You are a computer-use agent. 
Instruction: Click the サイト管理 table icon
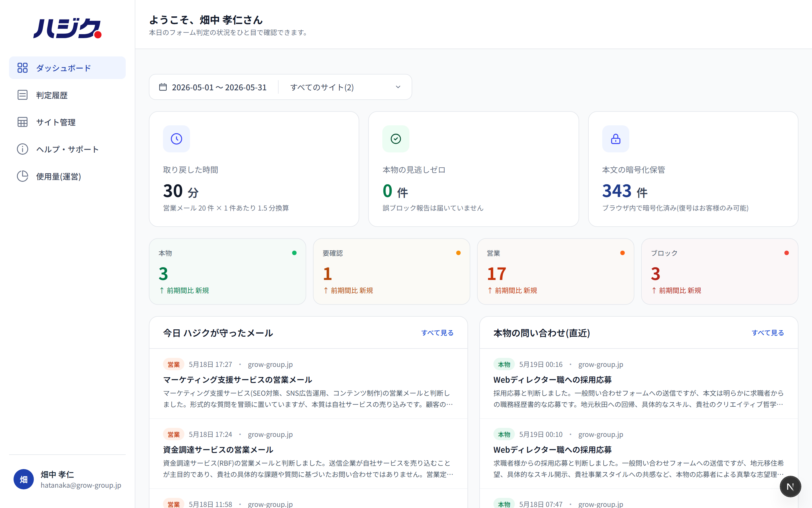tap(23, 122)
